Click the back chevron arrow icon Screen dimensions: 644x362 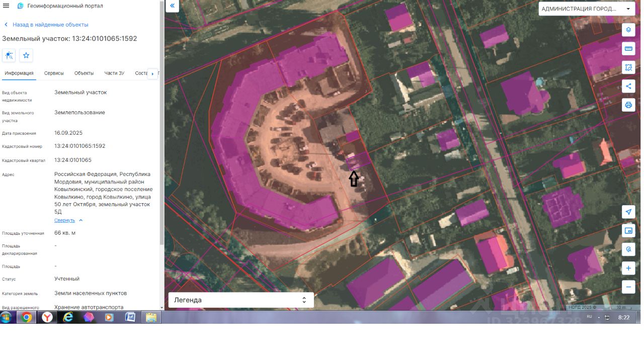(x=6, y=25)
